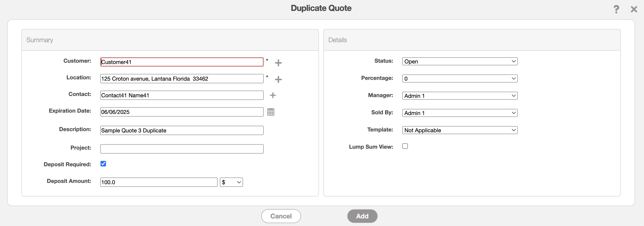Add a new location with plus icon
The width and height of the screenshot is (644, 226).
coord(278,79)
